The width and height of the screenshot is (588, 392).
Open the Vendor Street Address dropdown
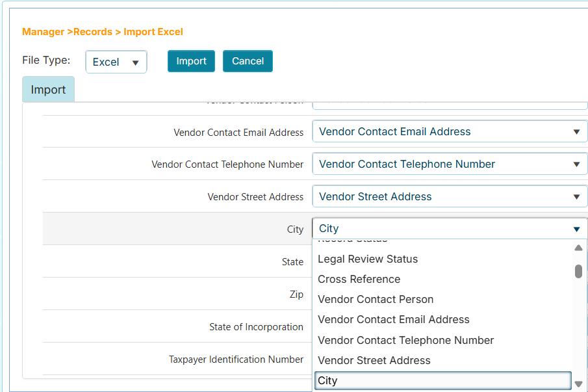(450, 196)
